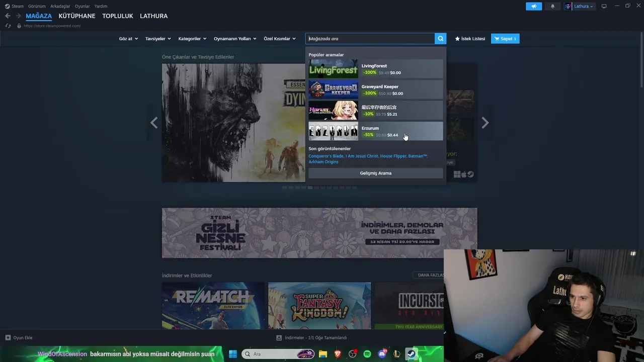Open League of Legends from taskbar

click(396, 354)
